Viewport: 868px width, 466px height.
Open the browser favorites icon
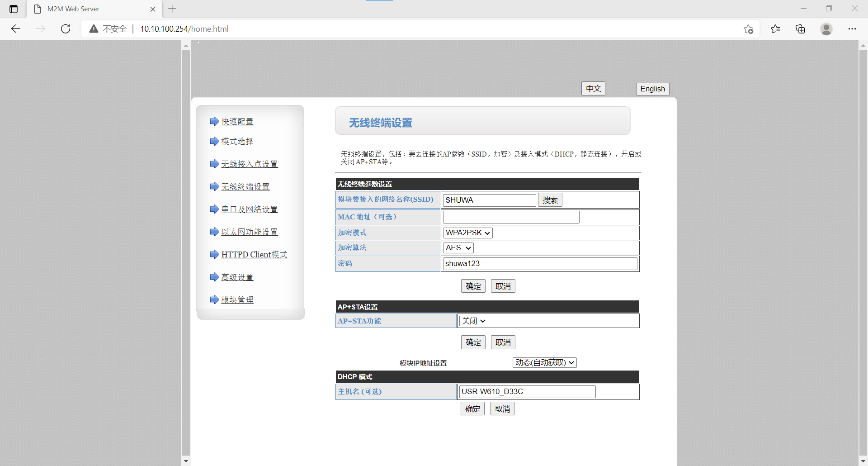(775, 29)
